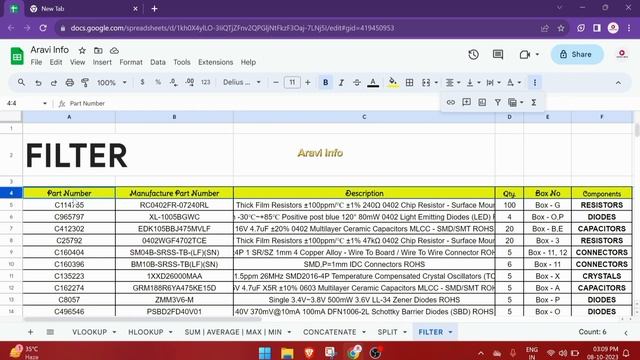
Task: Open the Format menu
Action: [x=131, y=62]
